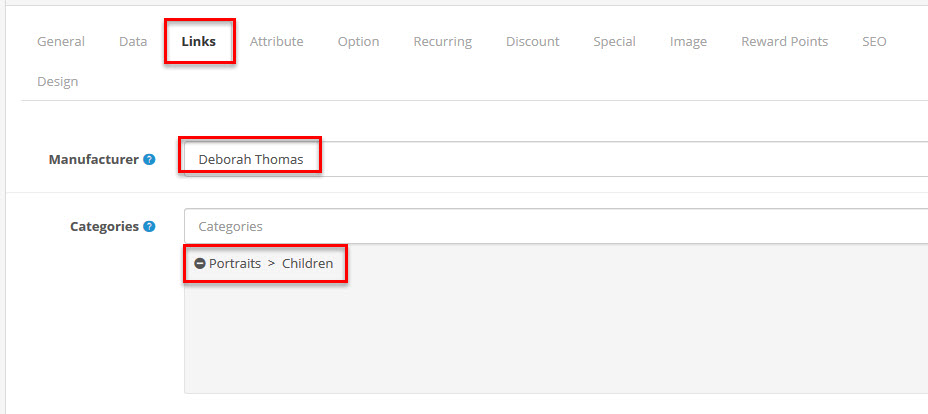The width and height of the screenshot is (928, 414).
Task: Remove Portraits > Children category via minus icon
Action: coord(200,264)
